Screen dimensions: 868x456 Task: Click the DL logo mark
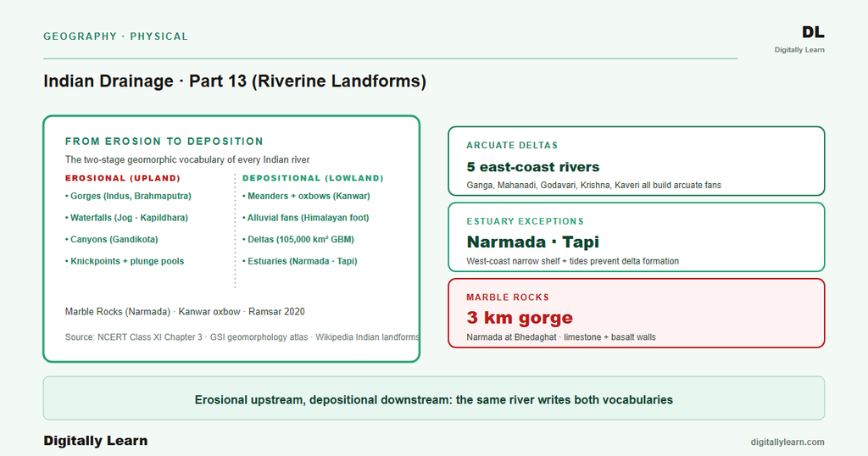pos(813,33)
